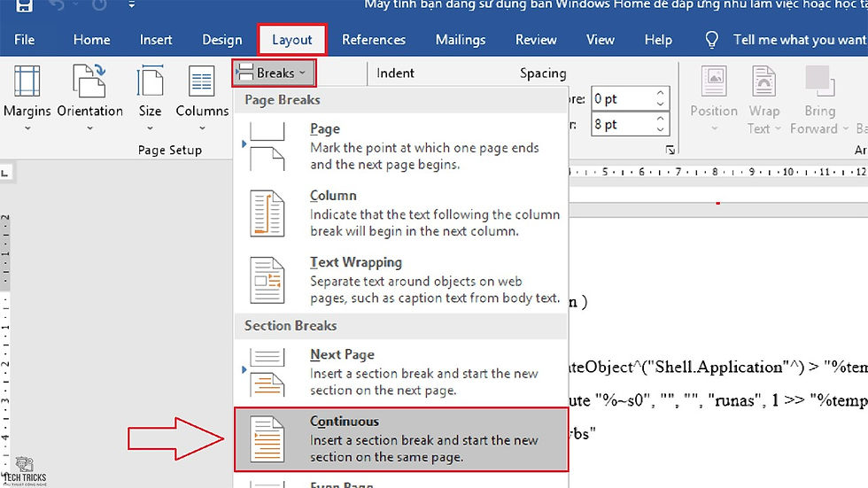Increase the Spacing After value
This screenshot has height=488, width=868.
pos(660,119)
